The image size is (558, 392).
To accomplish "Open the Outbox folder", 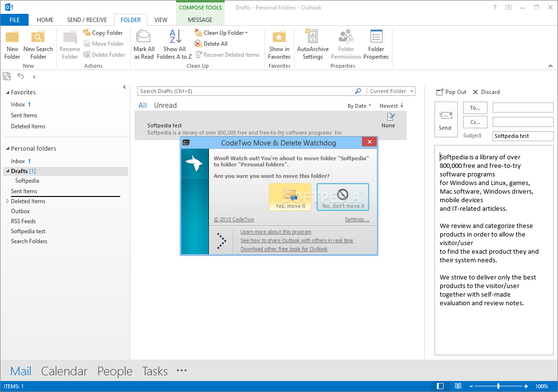I will click(x=21, y=211).
